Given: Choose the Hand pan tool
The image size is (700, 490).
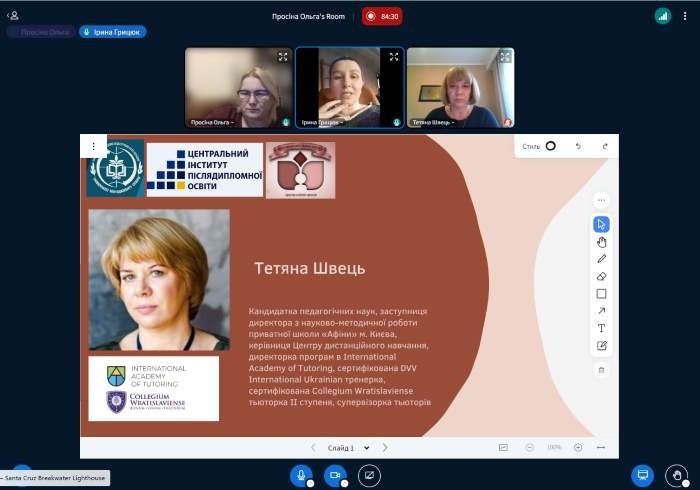Looking at the screenshot, I should point(601,242).
